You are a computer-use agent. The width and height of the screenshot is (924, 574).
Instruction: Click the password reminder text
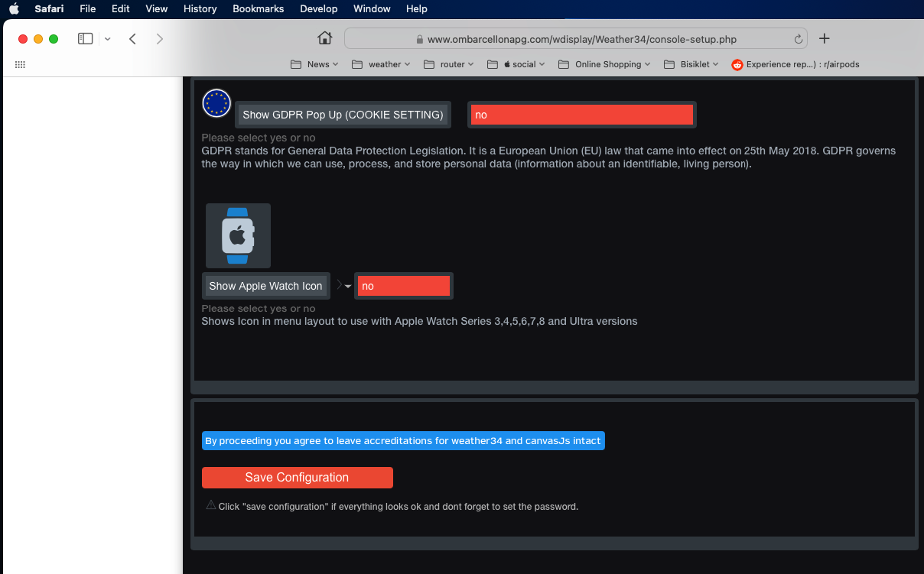(x=399, y=506)
